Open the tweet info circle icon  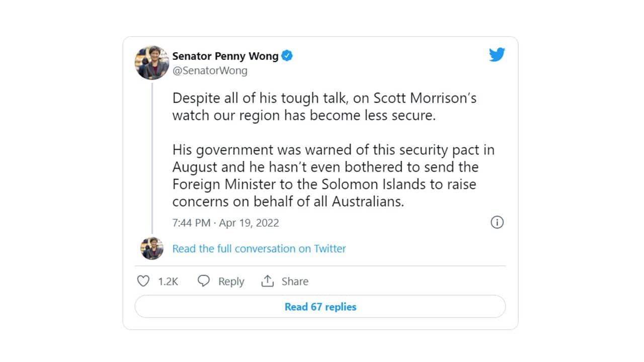click(497, 222)
